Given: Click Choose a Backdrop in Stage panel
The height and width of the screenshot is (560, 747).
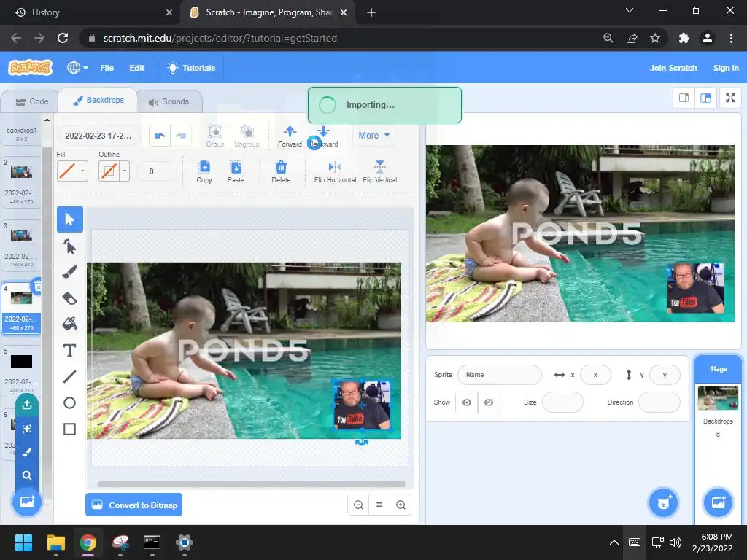Looking at the screenshot, I should [718, 502].
